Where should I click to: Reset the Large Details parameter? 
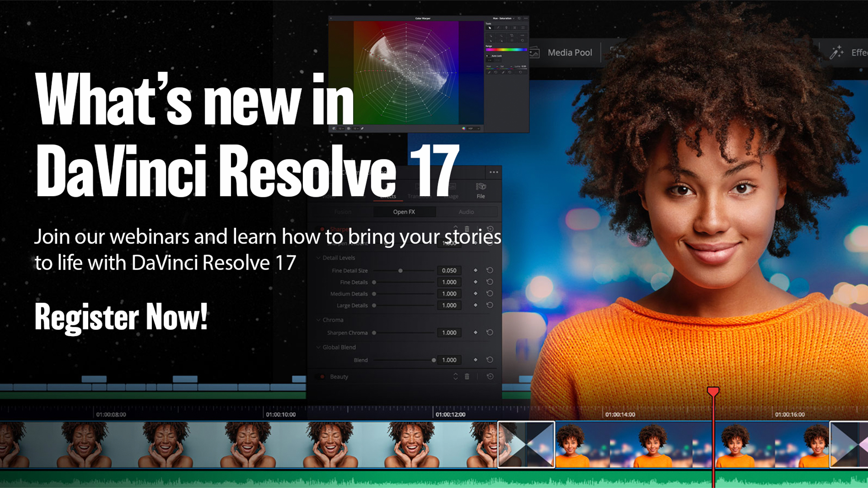tap(490, 305)
